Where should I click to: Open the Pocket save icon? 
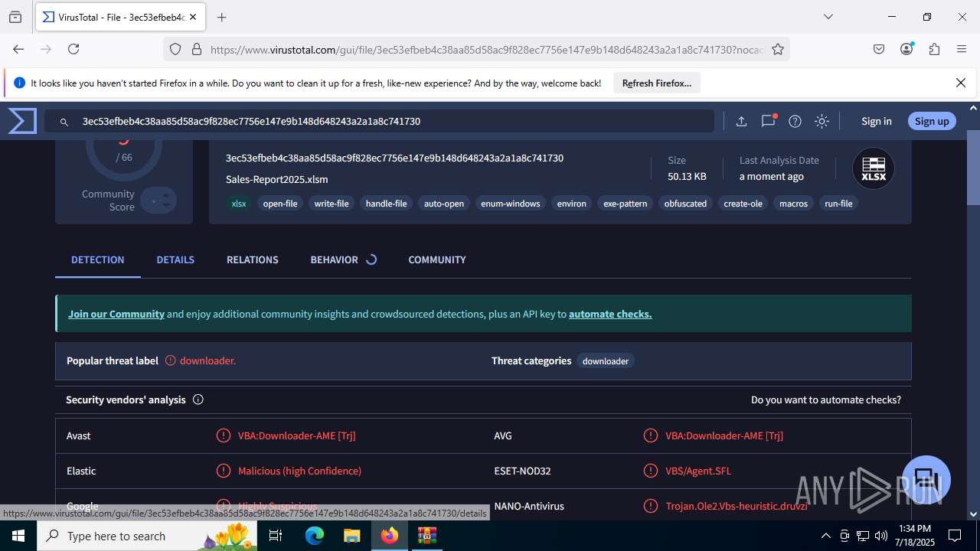tap(879, 49)
